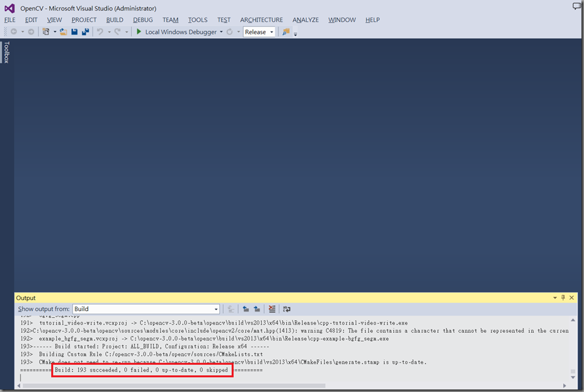
Task: Click the example_bgfg_segm.vcxproj output line
Action: (205, 339)
